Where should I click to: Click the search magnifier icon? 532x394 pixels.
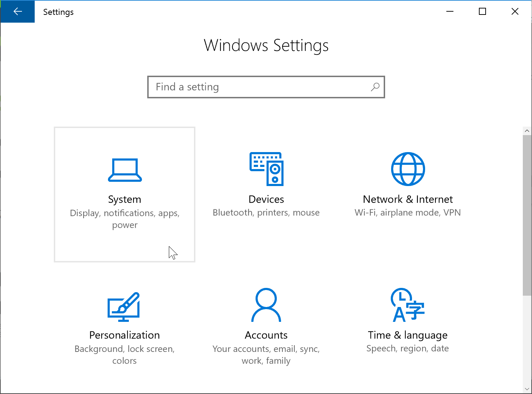[x=375, y=87]
